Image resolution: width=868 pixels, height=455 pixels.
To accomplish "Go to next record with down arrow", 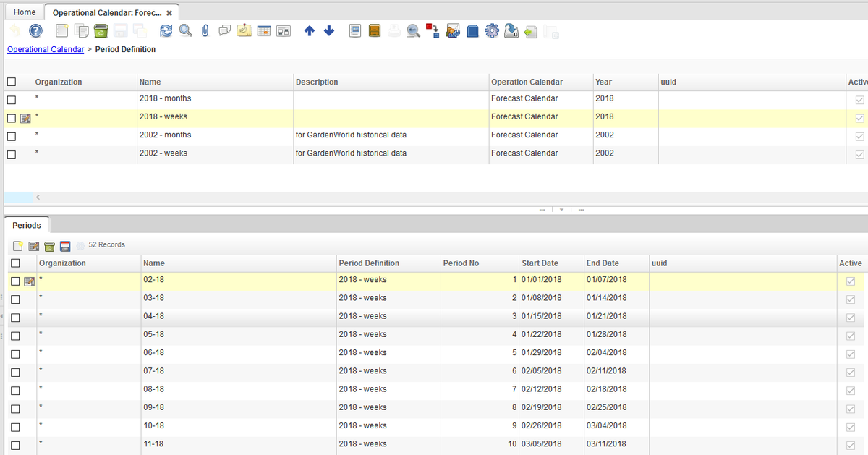I will tap(329, 31).
